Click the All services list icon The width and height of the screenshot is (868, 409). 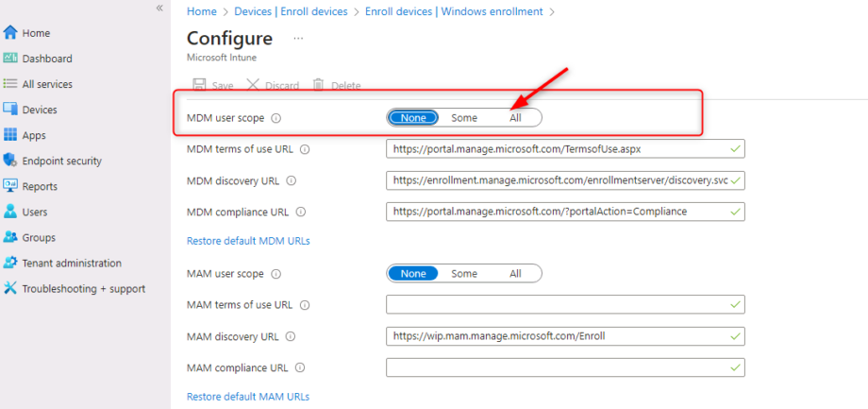point(10,84)
